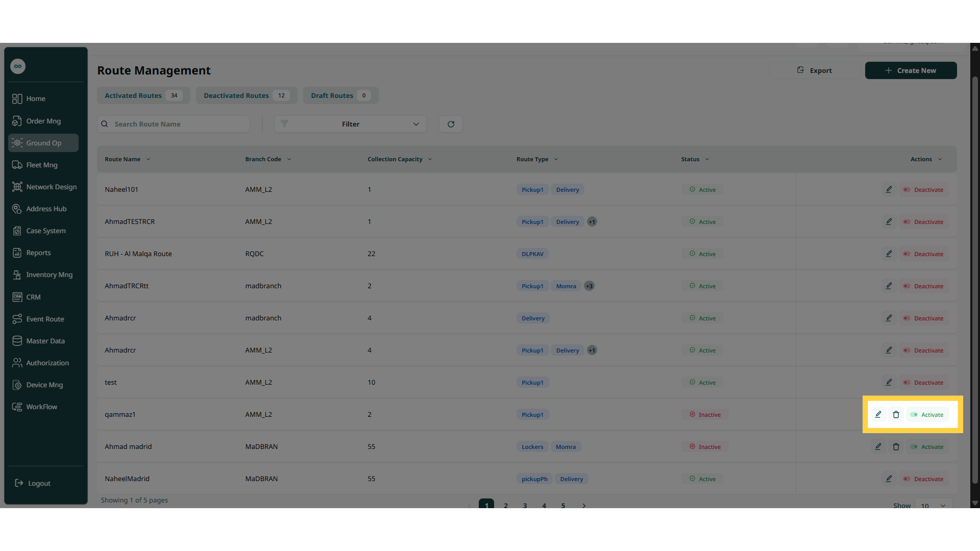Screen dimensions: 980x551
Task: Edit the test route
Action: click(x=889, y=382)
